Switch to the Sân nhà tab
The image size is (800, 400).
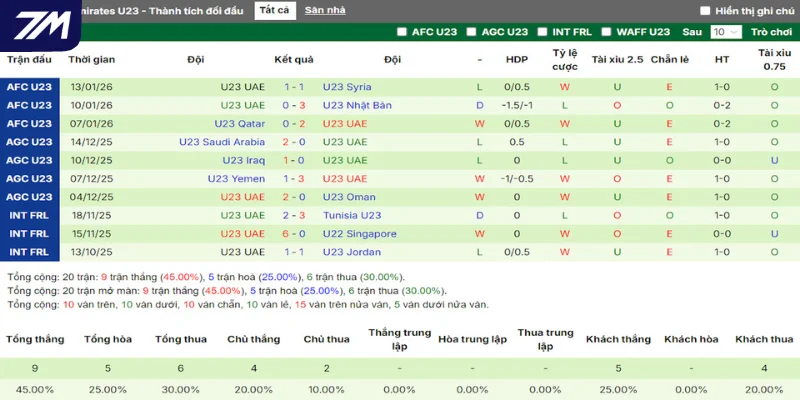pyautogui.click(x=325, y=11)
